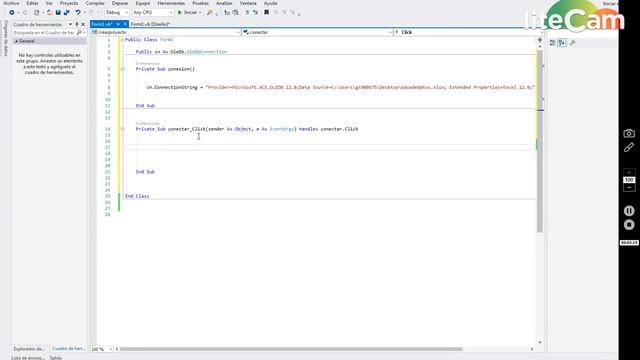Click the categorized view icon in right panel
This screenshot has height=360, width=640.
coord(552,43)
